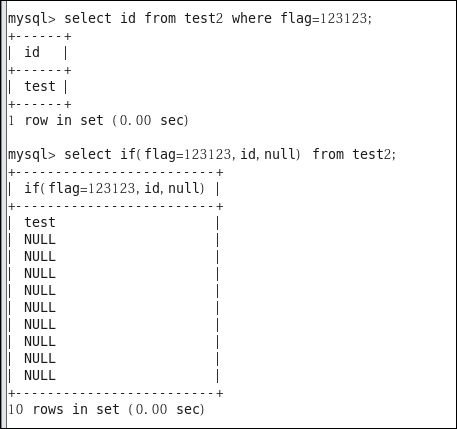Click the 'id' column header
Image resolution: width=457 pixels, height=429 pixels.
click(32, 52)
